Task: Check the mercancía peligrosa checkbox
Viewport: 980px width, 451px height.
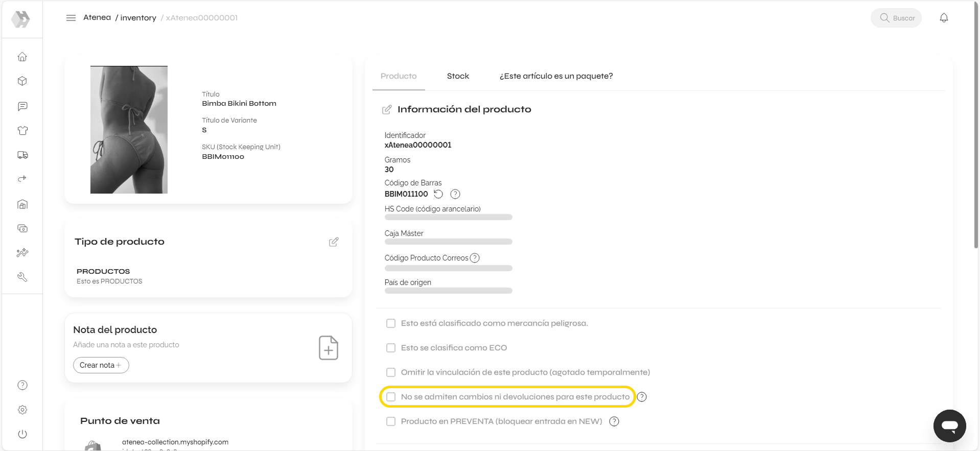Action: click(x=391, y=323)
